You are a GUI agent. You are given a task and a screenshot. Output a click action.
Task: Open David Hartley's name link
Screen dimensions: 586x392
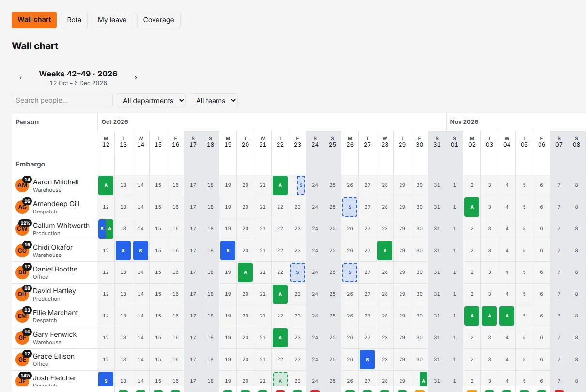coord(54,291)
